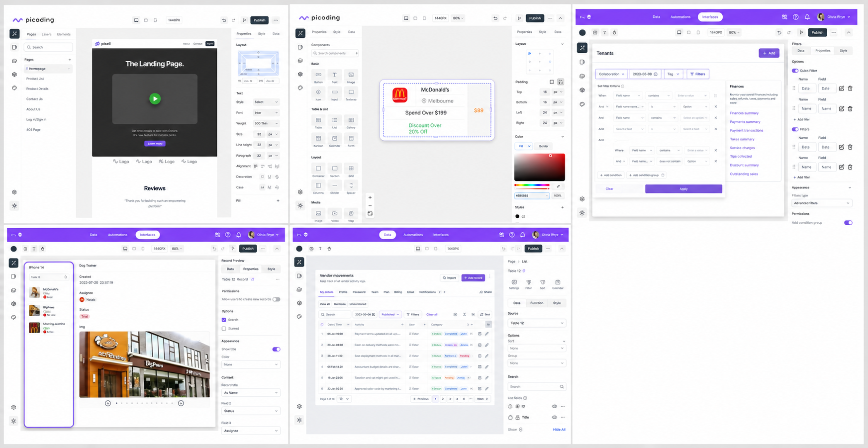Click the undo icon in Landing Page toolbar
The height and width of the screenshot is (448, 868).
224,20
